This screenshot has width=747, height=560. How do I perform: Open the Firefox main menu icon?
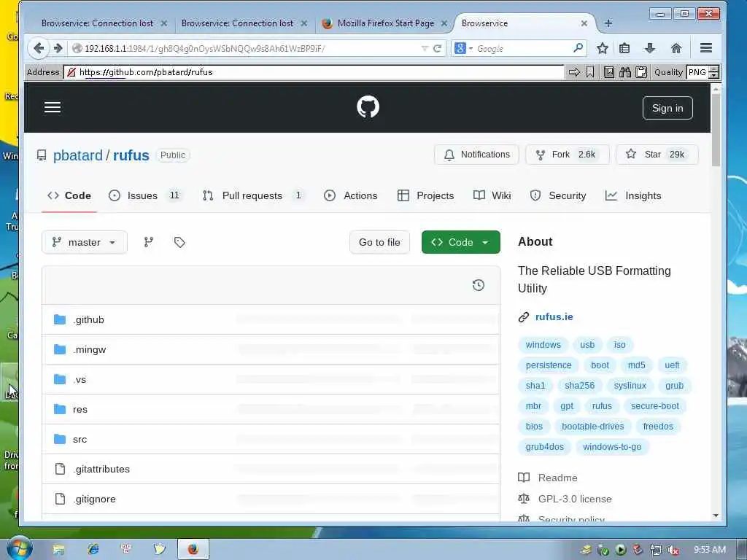[706, 48]
